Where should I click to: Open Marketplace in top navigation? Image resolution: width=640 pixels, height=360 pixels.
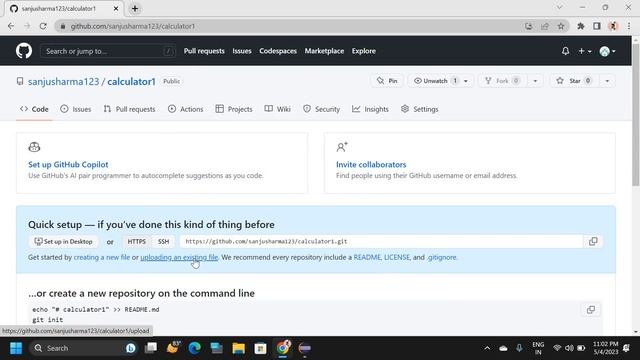pos(324,51)
